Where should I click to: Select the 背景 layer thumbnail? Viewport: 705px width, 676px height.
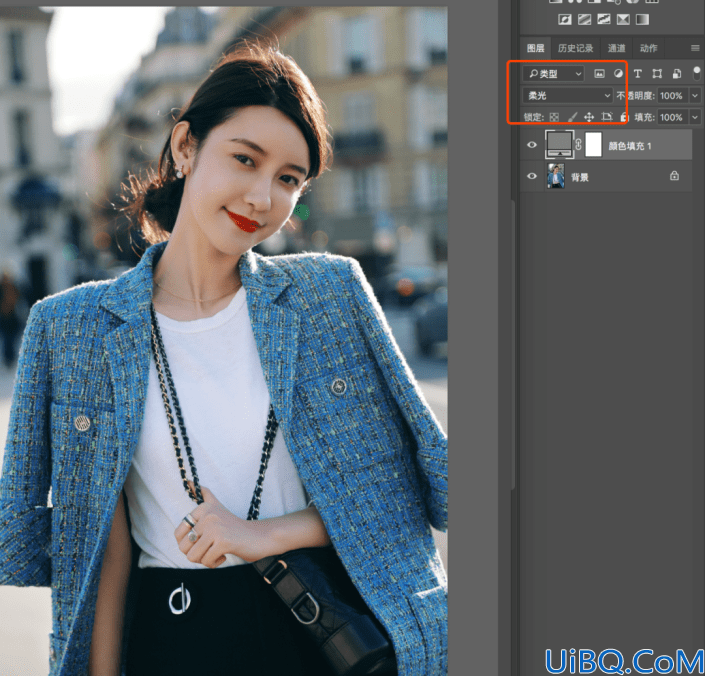(x=556, y=176)
